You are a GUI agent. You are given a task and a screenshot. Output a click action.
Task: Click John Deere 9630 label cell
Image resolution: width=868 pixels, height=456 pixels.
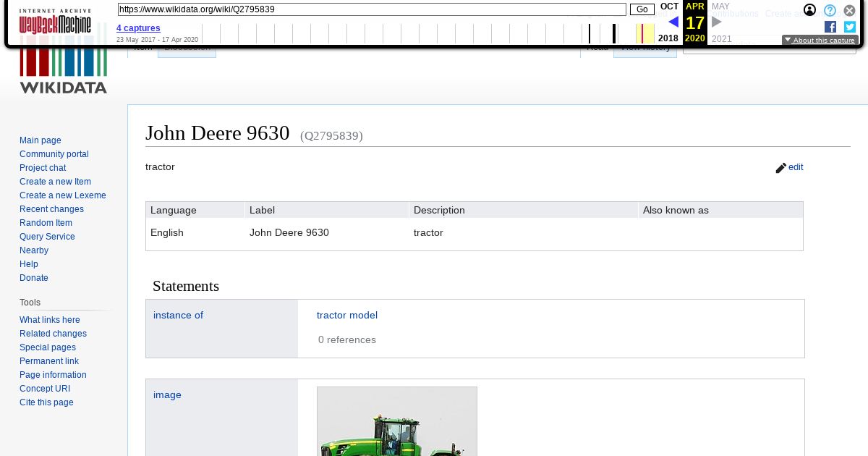click(x=289, y=232)
